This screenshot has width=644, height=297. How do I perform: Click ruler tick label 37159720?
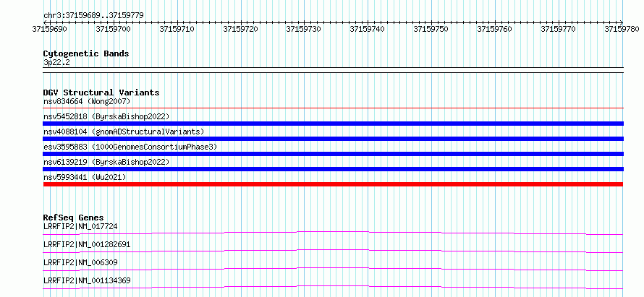241,29
